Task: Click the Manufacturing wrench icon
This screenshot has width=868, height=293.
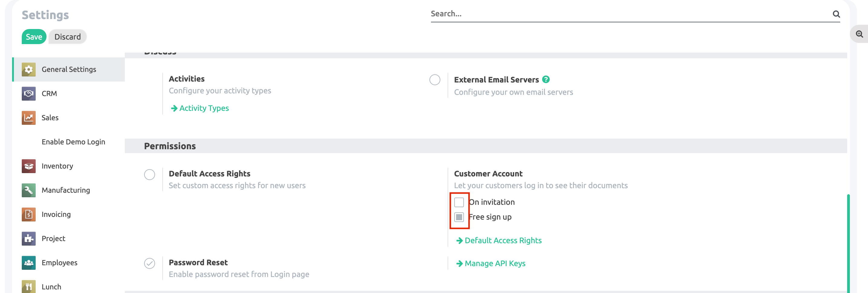Action: pyautogui.click(x=28, y=190)
